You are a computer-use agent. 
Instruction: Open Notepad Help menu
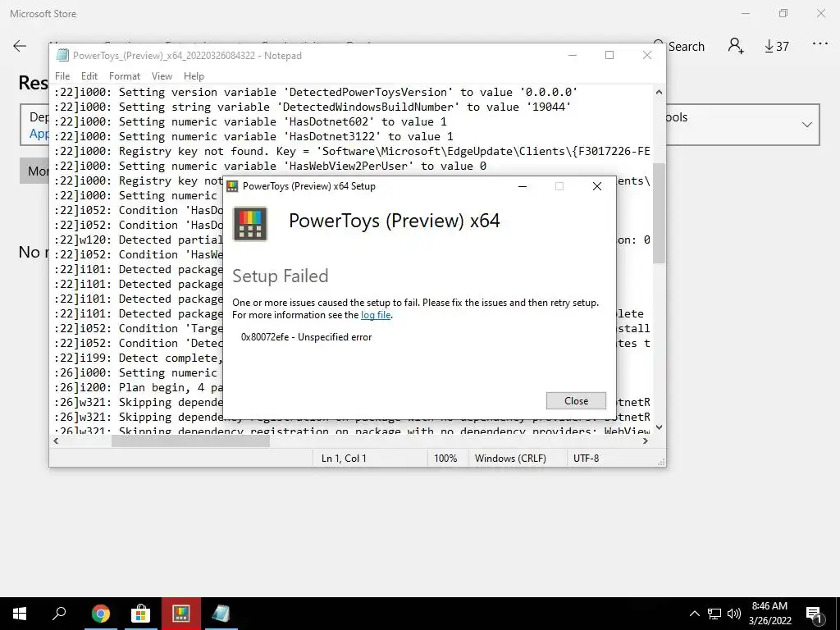coord(194,76)
